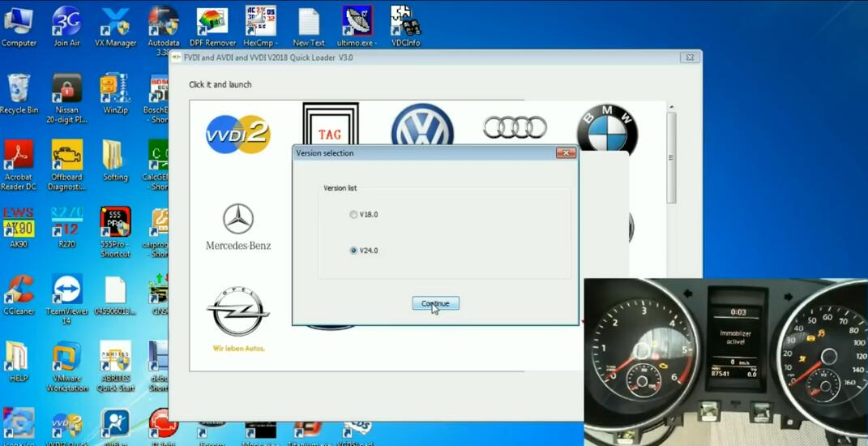Viewport: 868px width, 446px height.
Task: Open Offboard Diagnostic shortcut
Action: point(67,165)
